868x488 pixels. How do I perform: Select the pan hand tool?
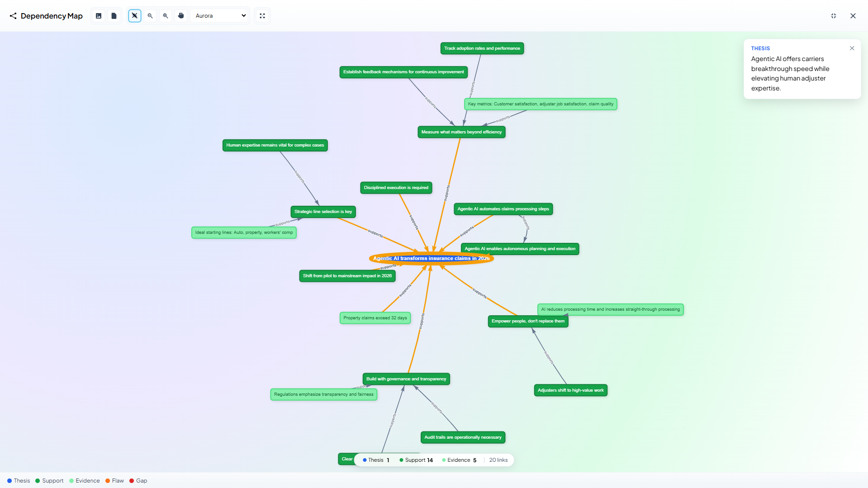180,15
